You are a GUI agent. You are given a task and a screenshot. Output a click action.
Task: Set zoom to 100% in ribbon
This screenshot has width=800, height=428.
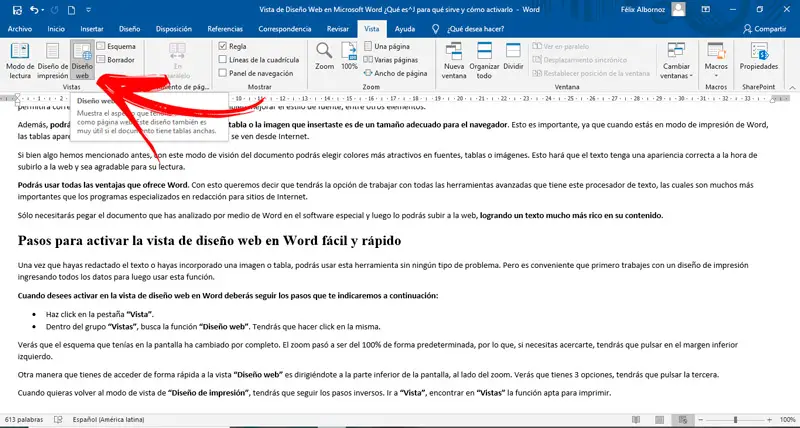[349, 56]
